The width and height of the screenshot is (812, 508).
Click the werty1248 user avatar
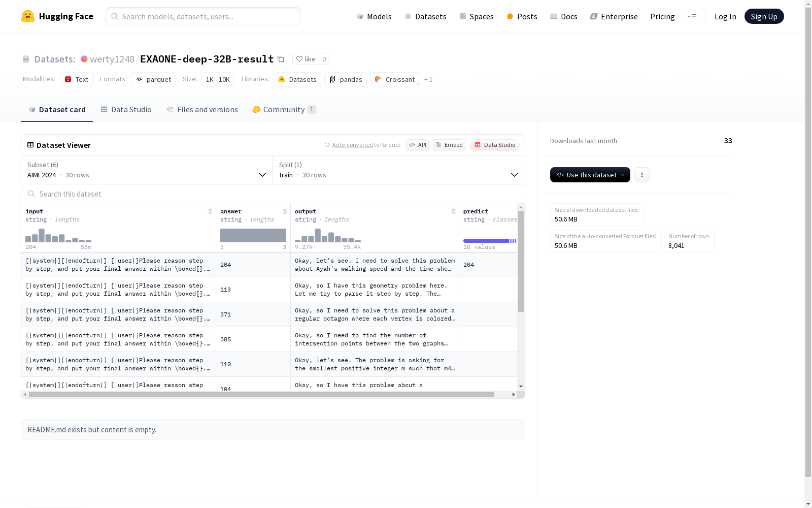point(84,59)
